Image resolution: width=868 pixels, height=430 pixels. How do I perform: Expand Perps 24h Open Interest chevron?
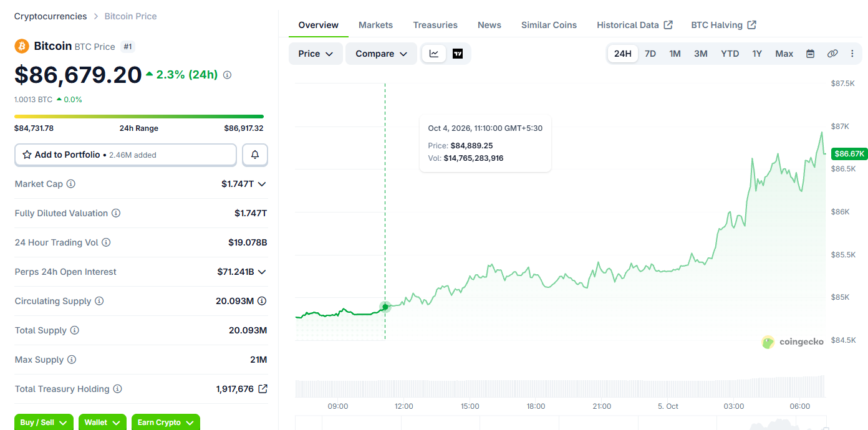(x=262, y=272)
